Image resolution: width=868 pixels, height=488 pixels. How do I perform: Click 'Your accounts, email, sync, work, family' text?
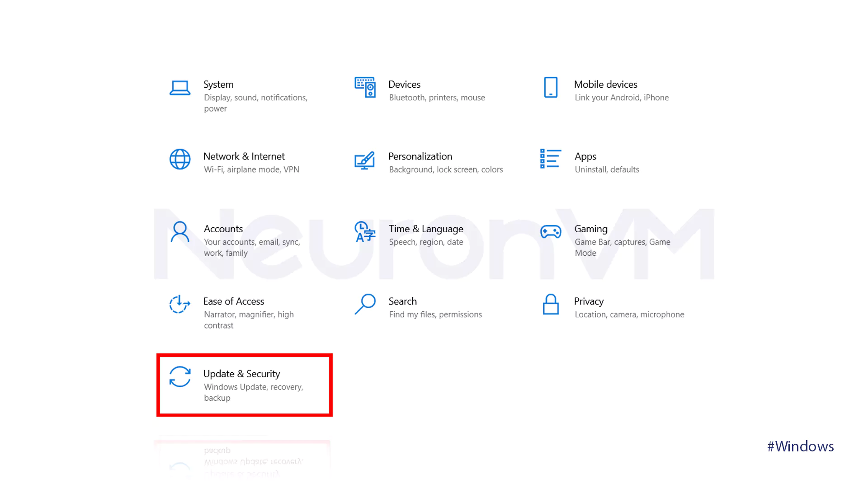coord(252,248)
